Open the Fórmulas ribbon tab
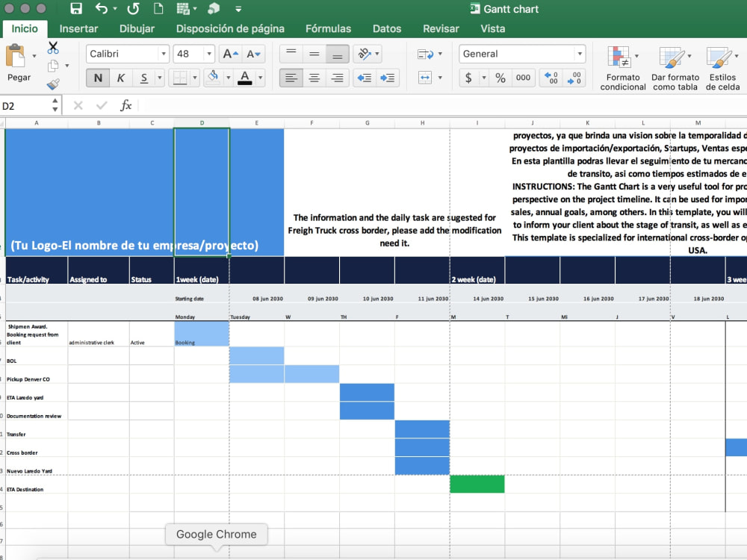Screen dimensions: 747x560 (x=328, y=28)
